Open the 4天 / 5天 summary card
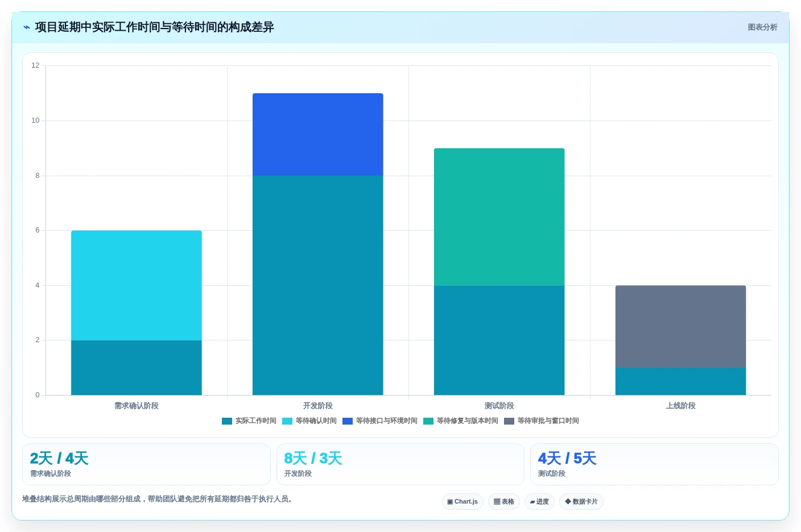This screenshot has width=801, height=532. coord(654,464)
